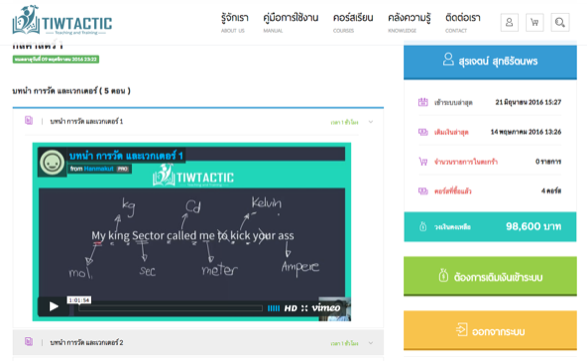This screenshot has width=587, height=361.
Task: Open the ABOUT US menu item
Action: tap(234, 22)
